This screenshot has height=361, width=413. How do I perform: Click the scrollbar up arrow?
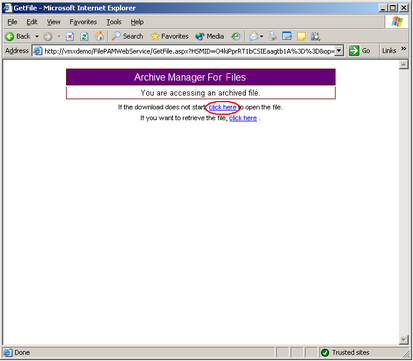(404, 65)
